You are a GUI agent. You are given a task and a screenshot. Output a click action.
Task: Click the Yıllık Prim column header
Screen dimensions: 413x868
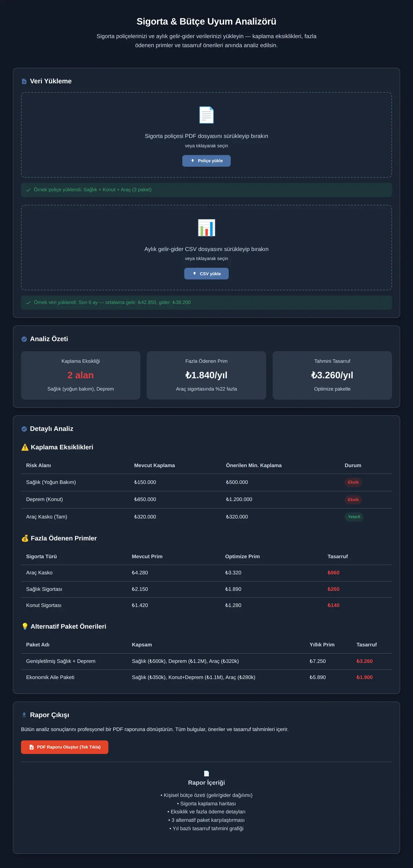[322, 645]
